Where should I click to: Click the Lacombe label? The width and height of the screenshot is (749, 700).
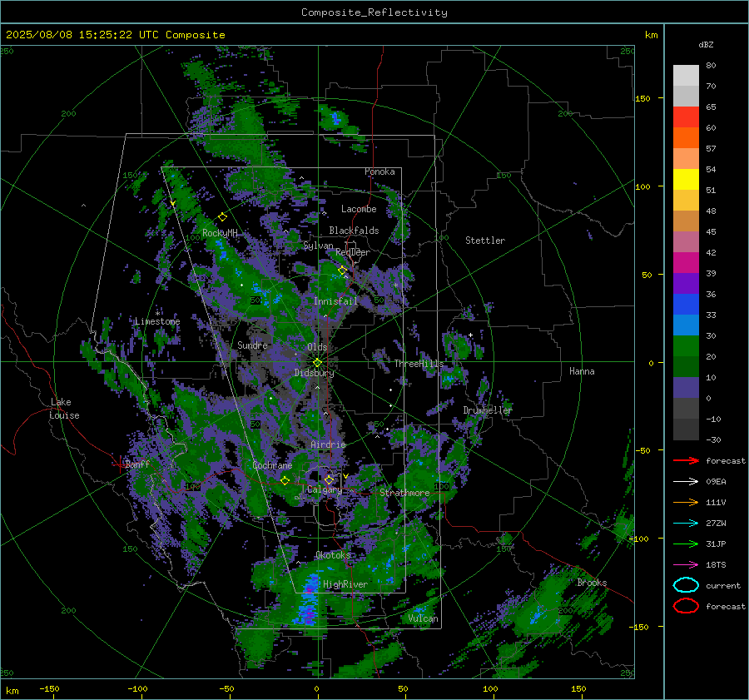pos(359,209)
